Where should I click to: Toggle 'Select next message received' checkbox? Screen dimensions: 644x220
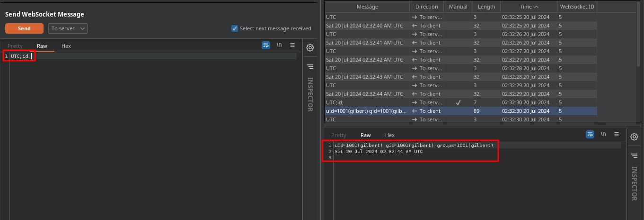point(235,28)
